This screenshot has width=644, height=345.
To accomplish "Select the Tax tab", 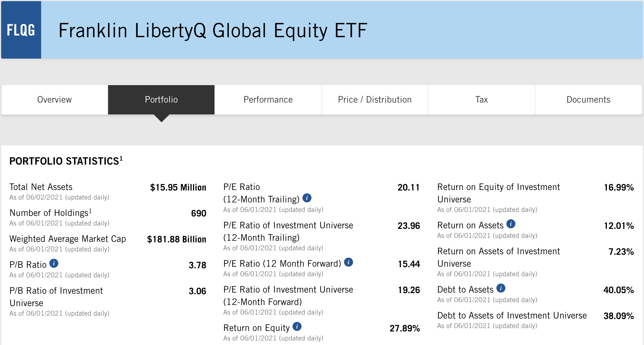I will tap(481, 99).
